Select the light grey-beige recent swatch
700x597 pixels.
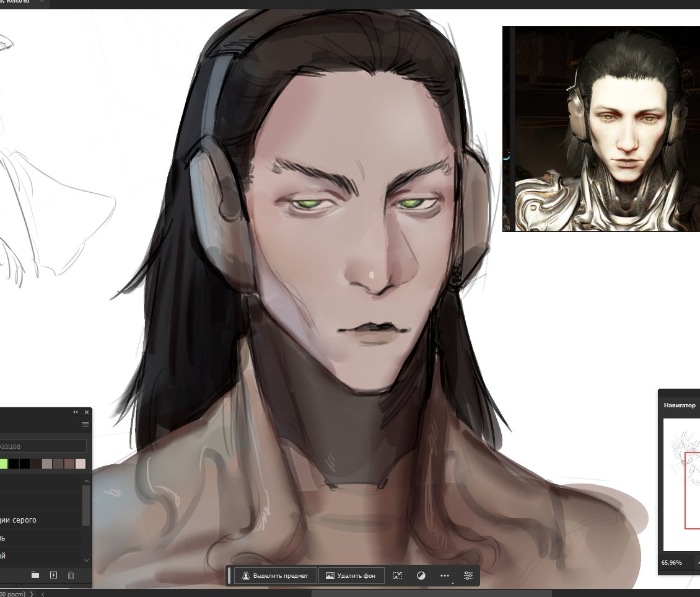point(47,464)
